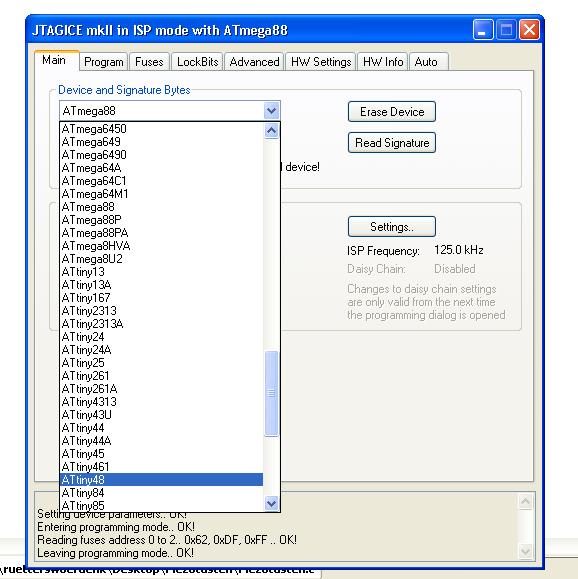Select ATtiny44 in the list
Viewport: 578px width, 579px height.
click(x=161, y=428)
